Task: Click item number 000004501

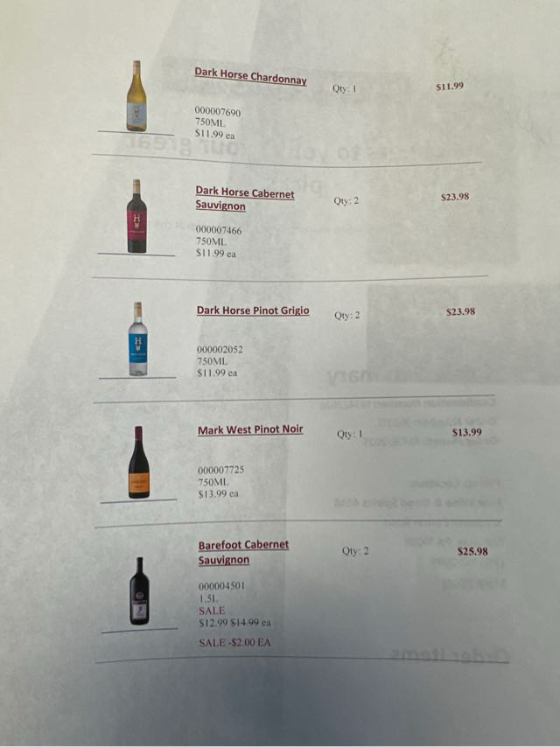Action: click(221, 586)
